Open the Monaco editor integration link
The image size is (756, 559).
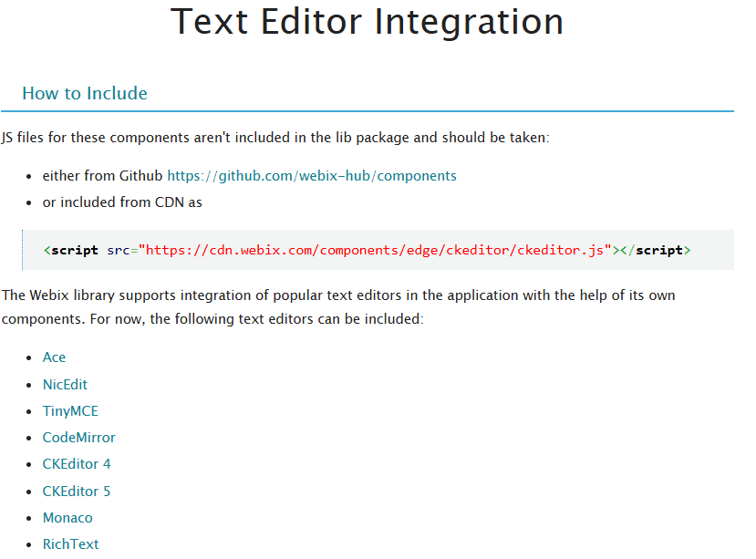pos(67,517)
